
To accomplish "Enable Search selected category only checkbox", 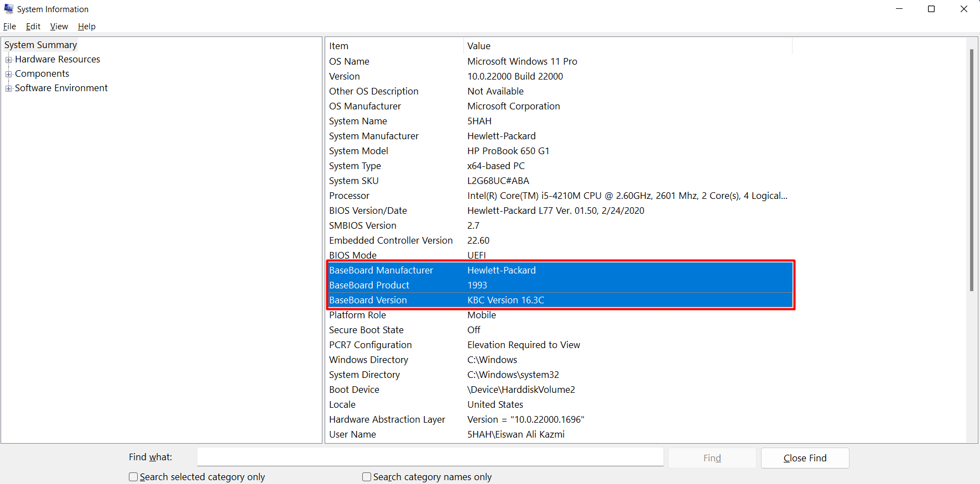I will (133, 477).
